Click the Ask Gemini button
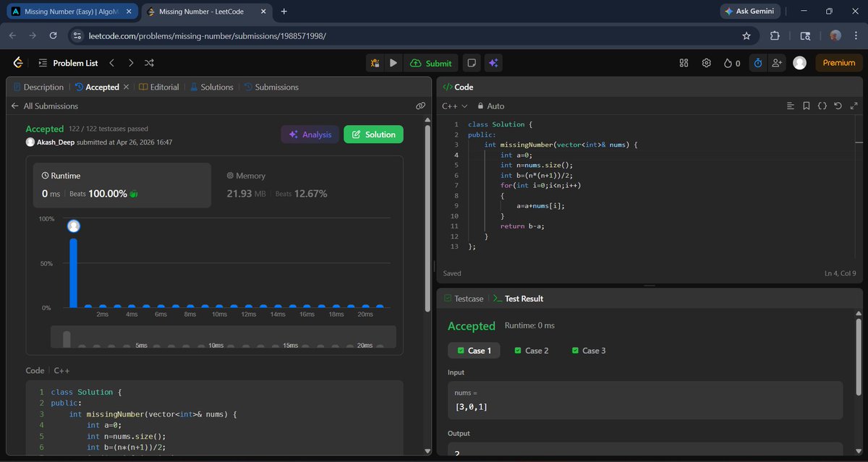This screenshot has width=868, height=462. pos(750,11)
